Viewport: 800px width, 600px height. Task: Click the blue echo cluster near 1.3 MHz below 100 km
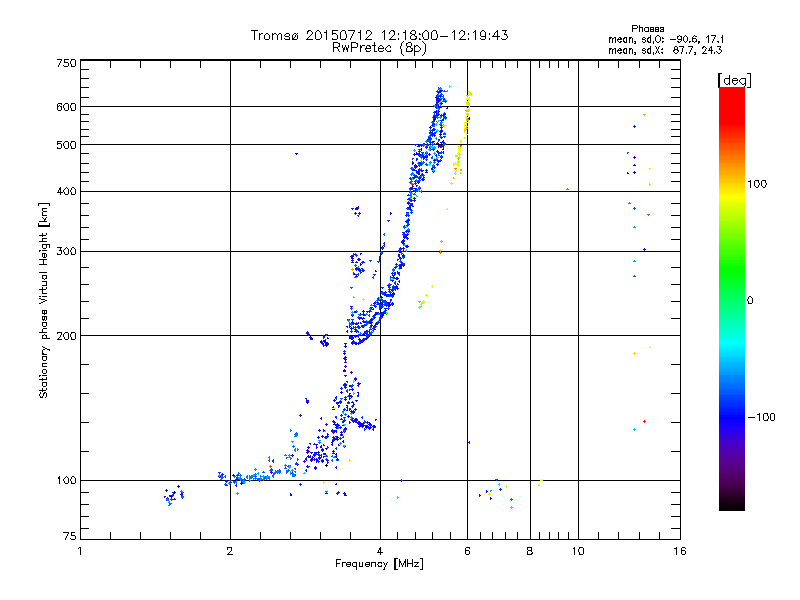[174, 495]
